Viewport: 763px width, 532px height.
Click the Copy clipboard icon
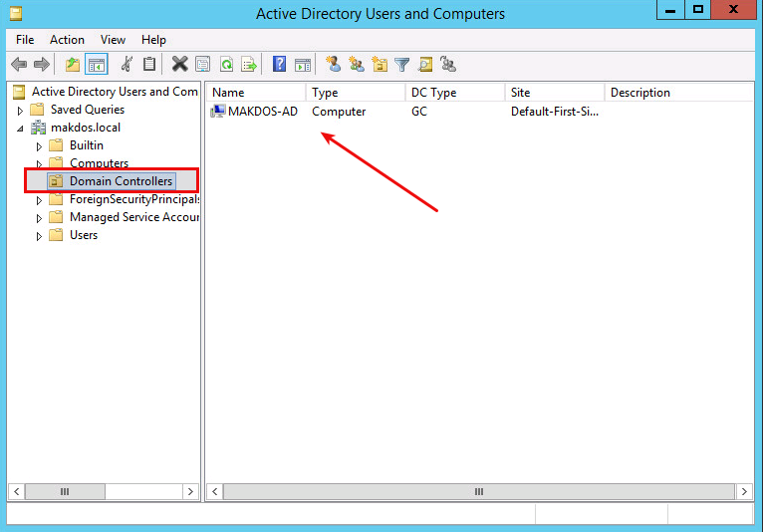click(x=149, y=64)
